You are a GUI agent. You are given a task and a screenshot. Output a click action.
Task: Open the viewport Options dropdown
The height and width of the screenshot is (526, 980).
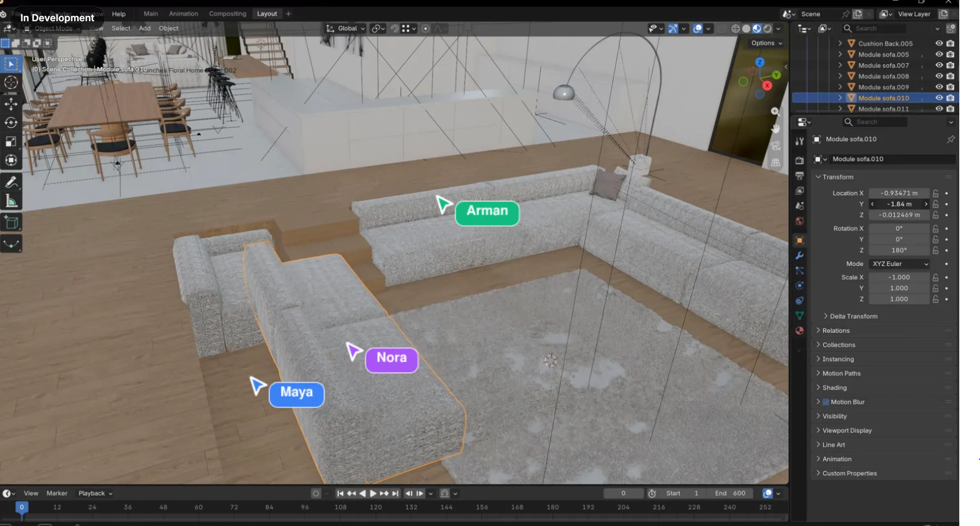(766, 43)
